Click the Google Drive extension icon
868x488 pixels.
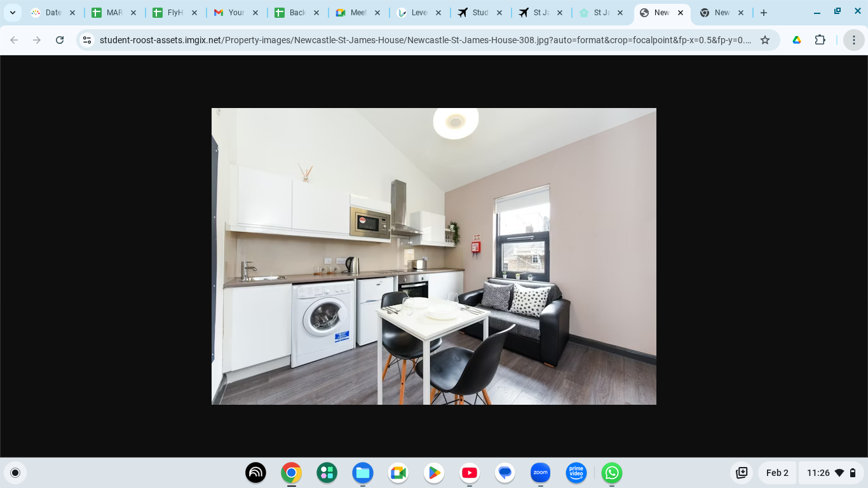[796, 40]
